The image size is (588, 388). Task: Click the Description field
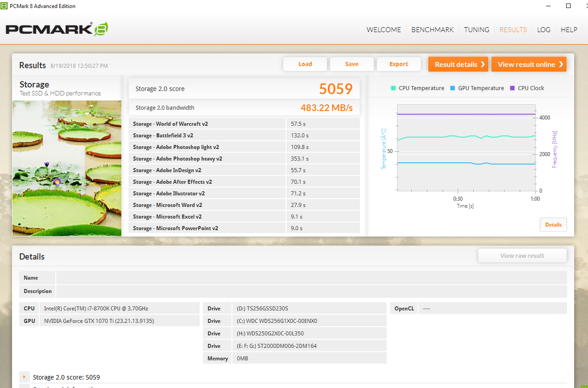pos(311,291)
